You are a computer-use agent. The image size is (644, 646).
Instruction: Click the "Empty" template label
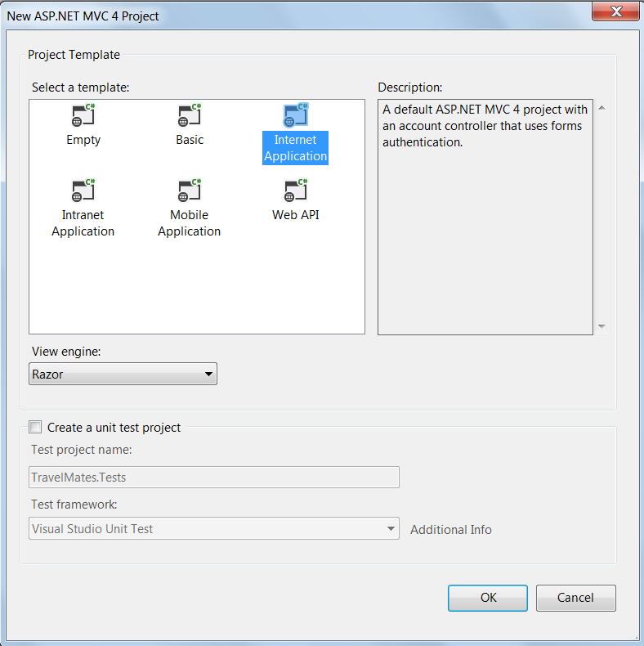[83, 140]
